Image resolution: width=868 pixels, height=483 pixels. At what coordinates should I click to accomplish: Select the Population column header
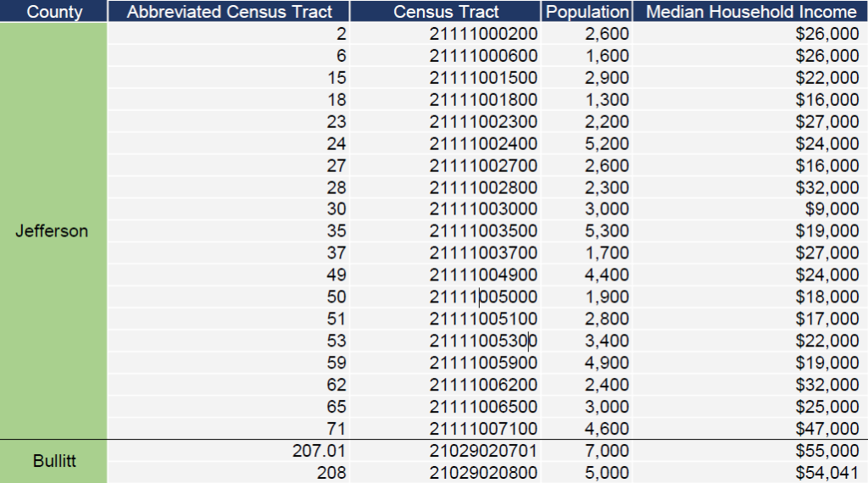tap(587, 12)
